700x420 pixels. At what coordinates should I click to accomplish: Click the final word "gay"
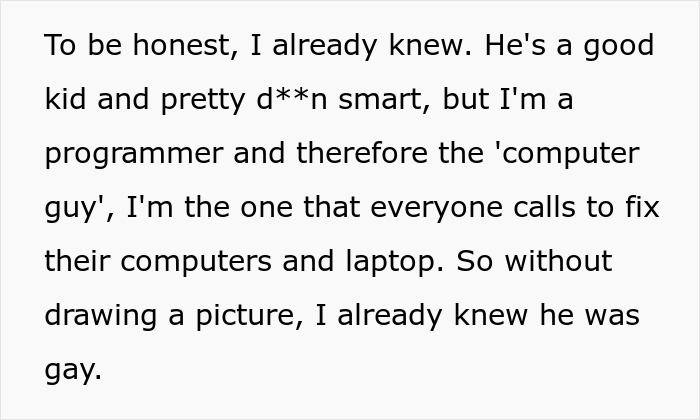[71, 371]
